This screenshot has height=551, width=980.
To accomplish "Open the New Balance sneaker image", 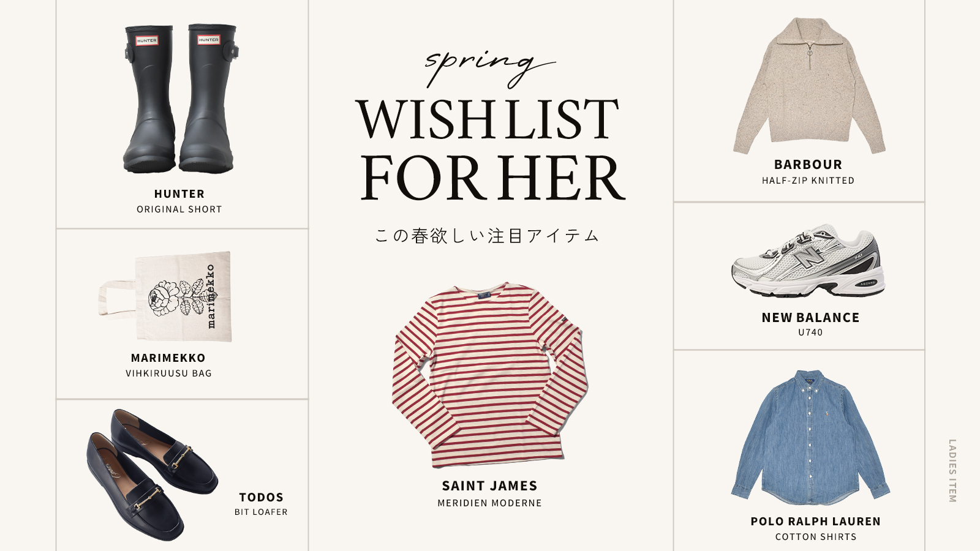I will 808,261.
